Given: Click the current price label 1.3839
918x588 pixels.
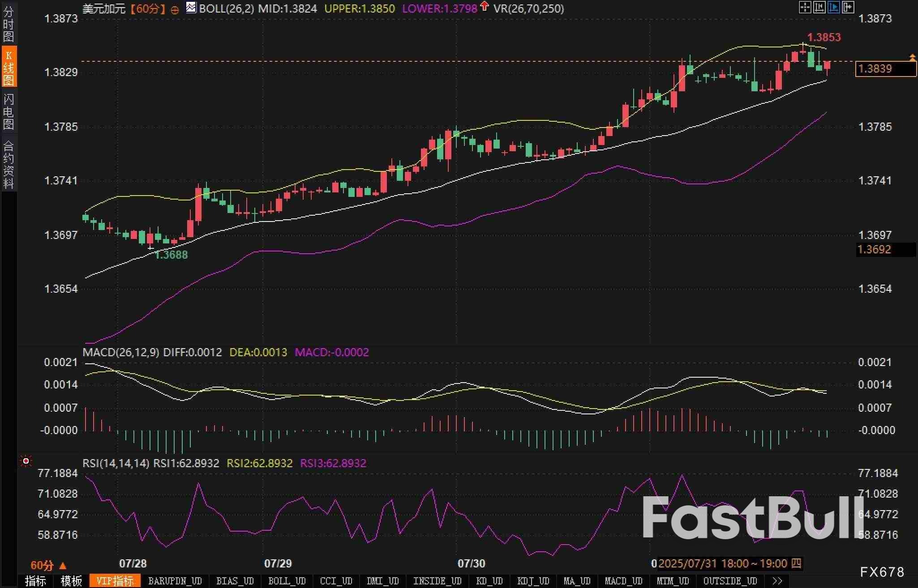Looking at the screenshot, I should [885, 69].
